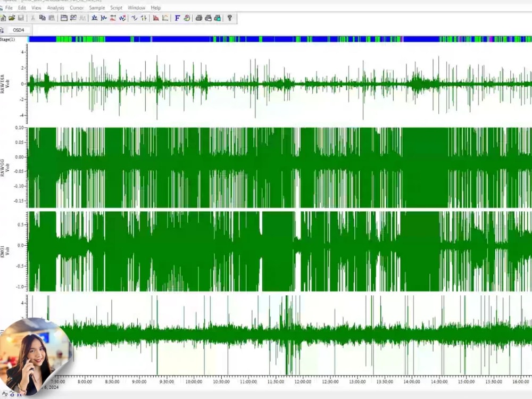Click the Cut scissors icon

(33, 18)
